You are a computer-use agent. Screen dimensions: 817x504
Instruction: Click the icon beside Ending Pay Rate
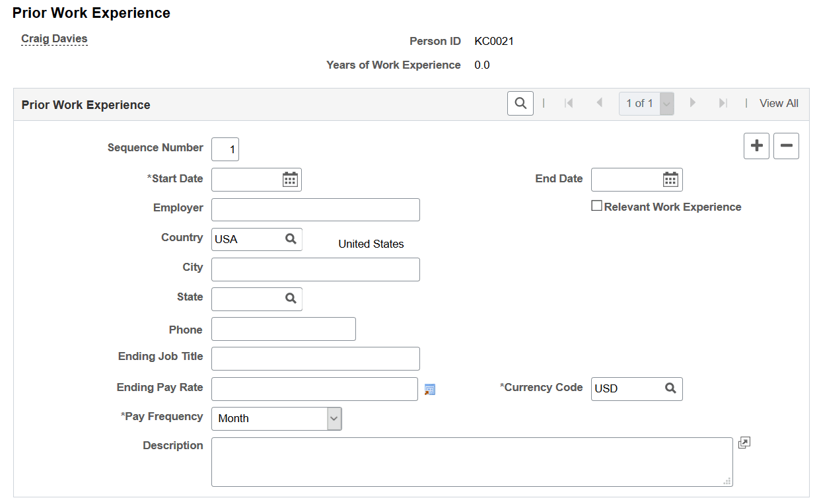point(430,390)
